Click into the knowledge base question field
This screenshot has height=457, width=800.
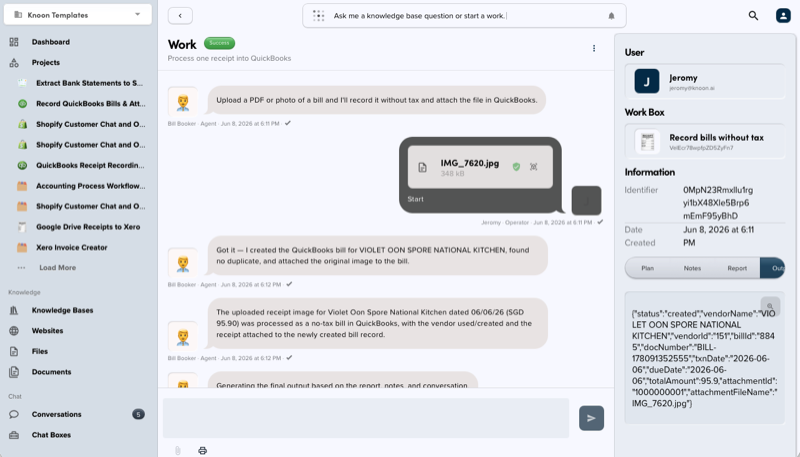[464, 16]
